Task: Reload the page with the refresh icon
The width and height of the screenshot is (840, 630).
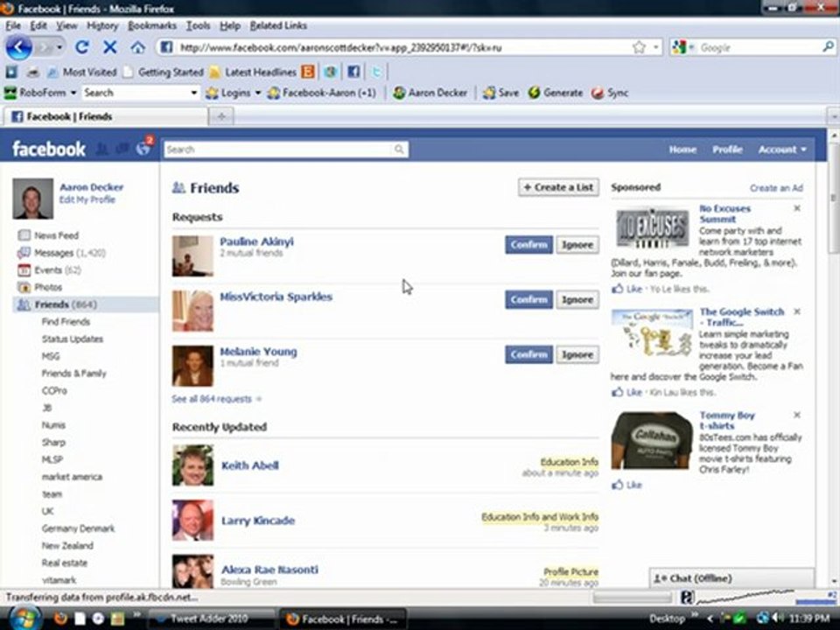Action: pos(82,47)
